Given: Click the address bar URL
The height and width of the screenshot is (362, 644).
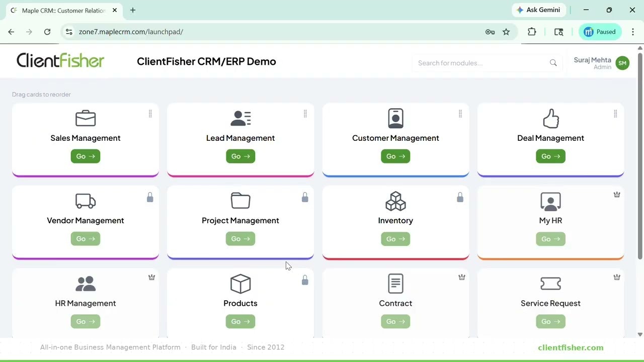Looking at the screenshot, I should coord(131,32).
